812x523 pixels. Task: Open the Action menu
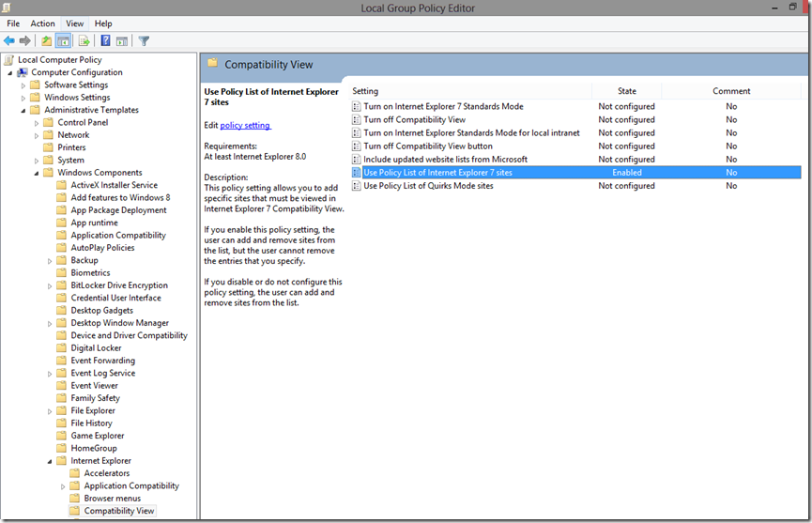42,23
